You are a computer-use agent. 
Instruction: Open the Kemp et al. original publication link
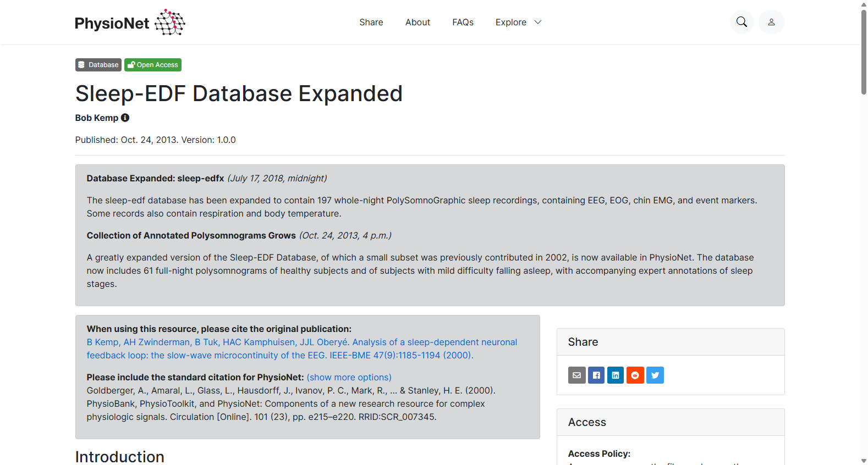(302, 348)
